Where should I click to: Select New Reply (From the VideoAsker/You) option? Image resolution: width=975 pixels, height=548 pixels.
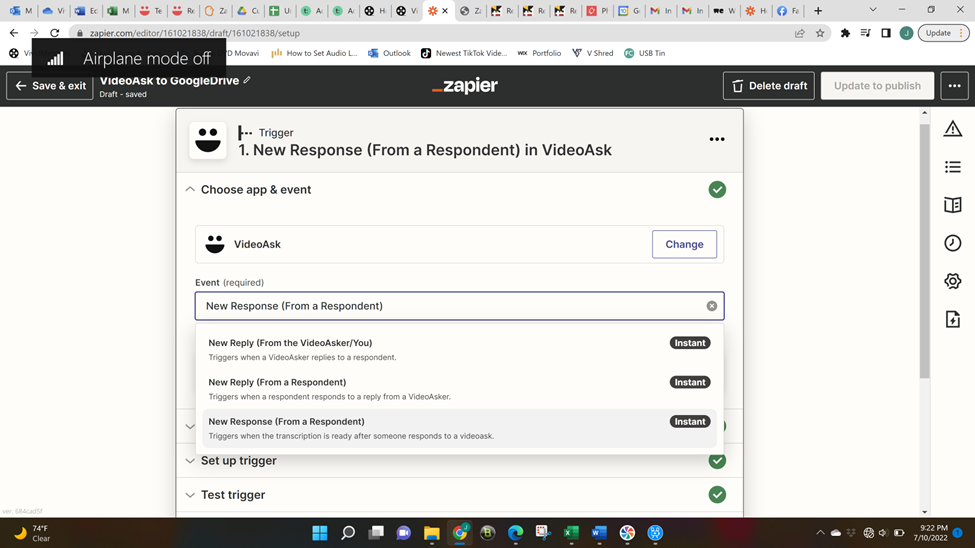tap(459, 350)
